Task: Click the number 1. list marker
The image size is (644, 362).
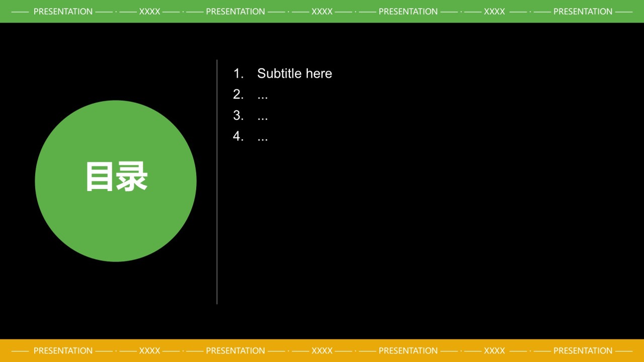Action: tap(238, 73)
